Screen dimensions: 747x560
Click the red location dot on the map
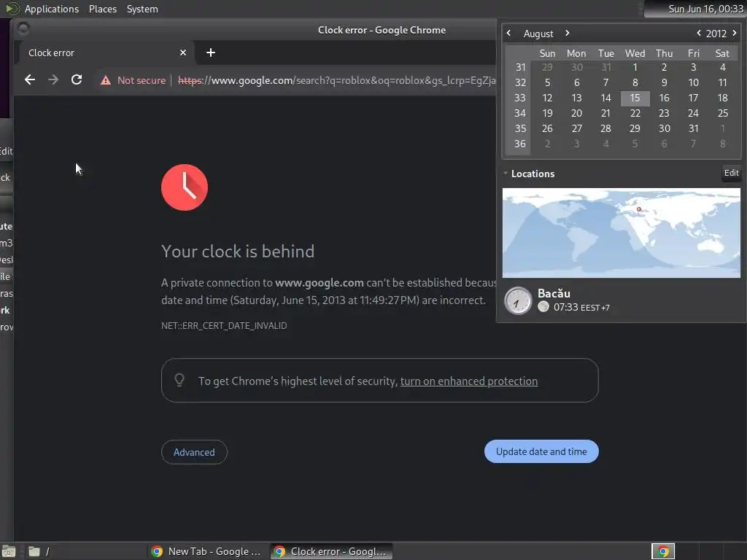(639, 209)
